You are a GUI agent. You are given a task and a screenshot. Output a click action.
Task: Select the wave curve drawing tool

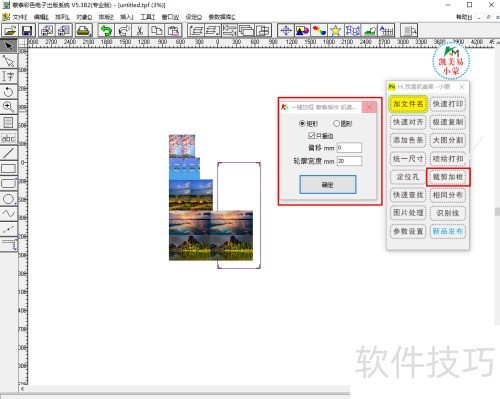coord(9,214)
